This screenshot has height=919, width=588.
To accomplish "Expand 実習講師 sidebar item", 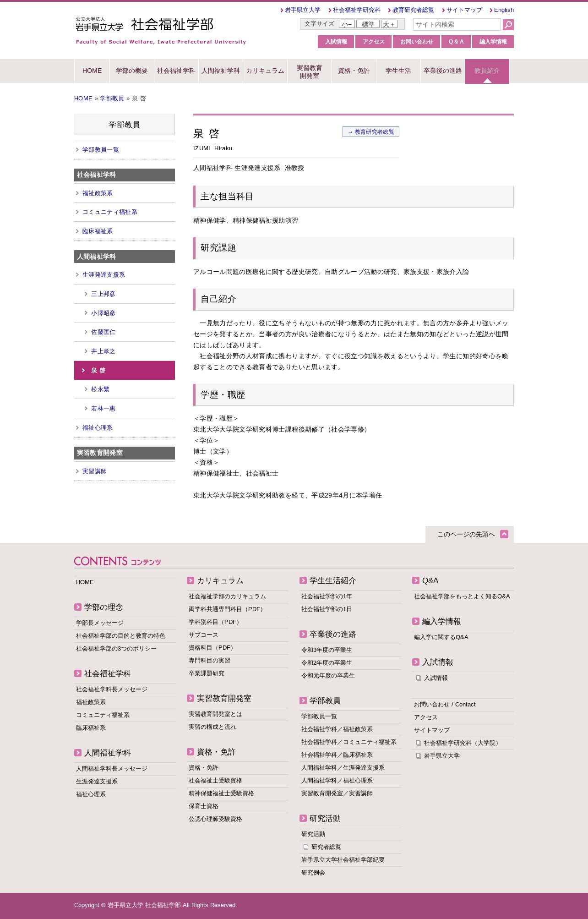I will coord(125,471).
